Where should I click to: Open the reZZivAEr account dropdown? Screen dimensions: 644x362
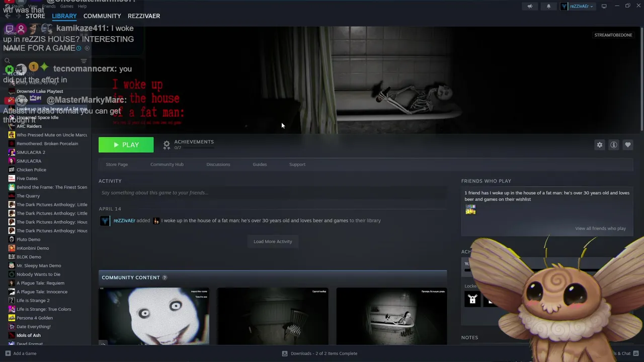pos(577,7)
